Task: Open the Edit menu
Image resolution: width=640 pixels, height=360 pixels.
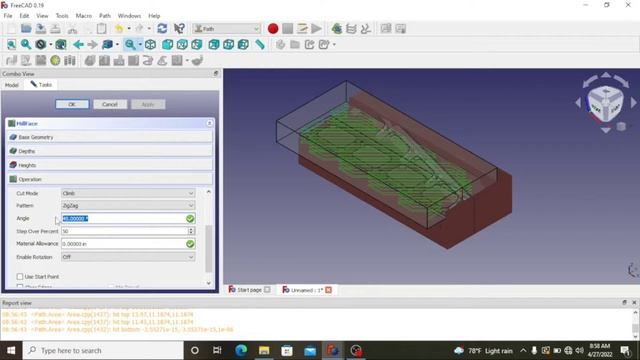Action: (x=24, y=16)
